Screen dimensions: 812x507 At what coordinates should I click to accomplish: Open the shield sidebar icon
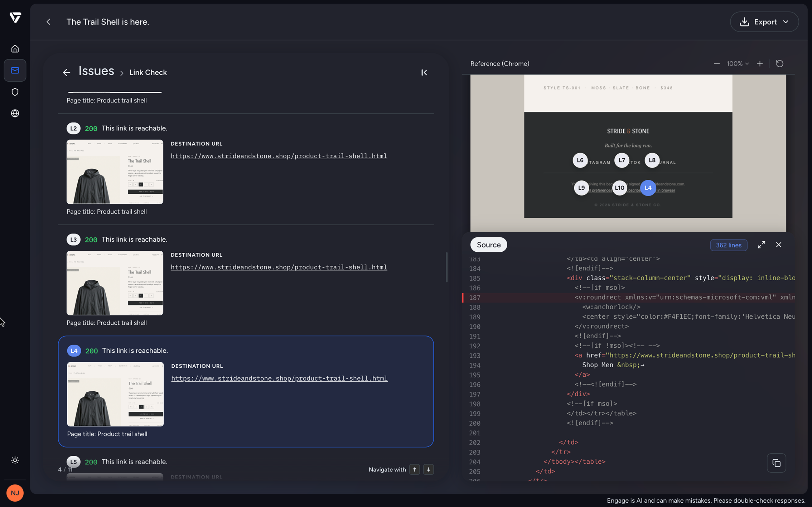click(x=15, y=92)
